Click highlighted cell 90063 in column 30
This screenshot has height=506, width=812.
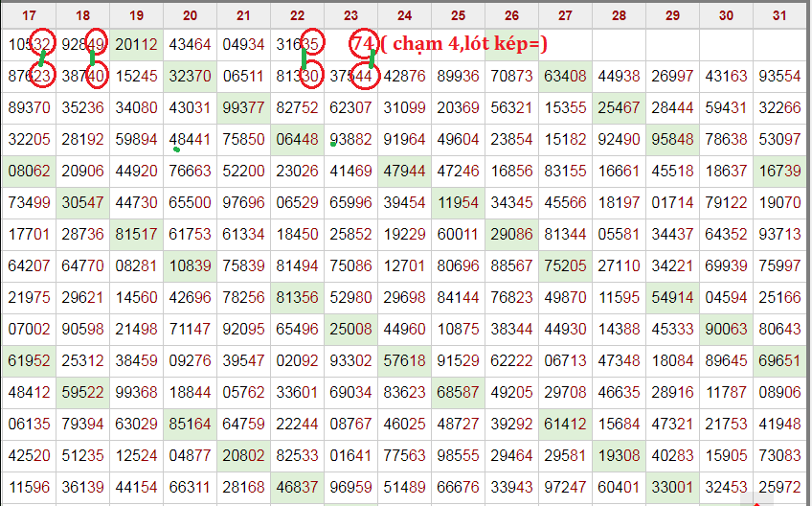click(726, 329)
